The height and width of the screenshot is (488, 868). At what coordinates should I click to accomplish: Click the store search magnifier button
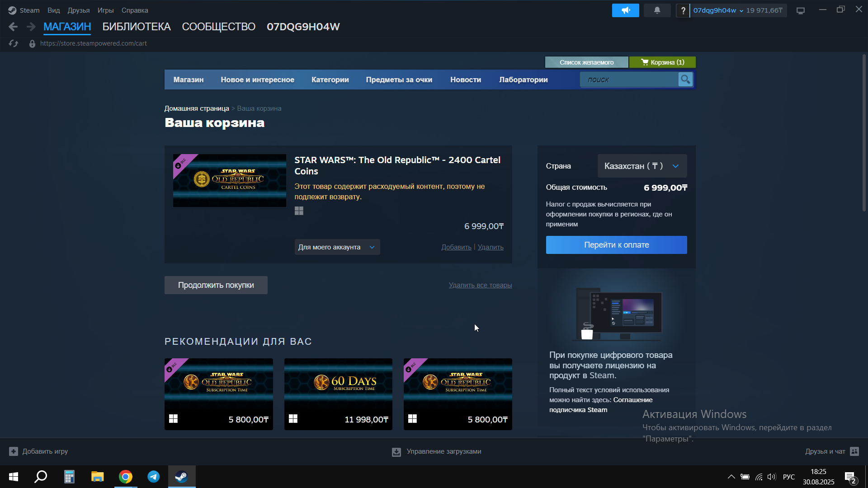coord(685,80)
